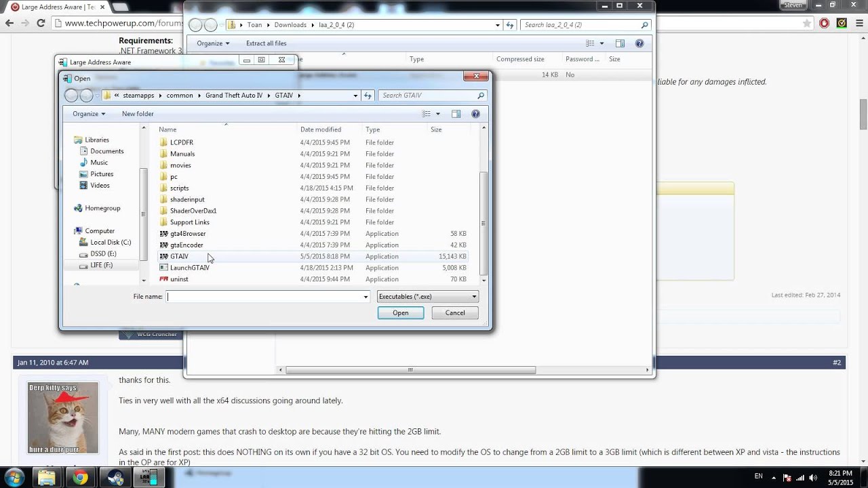Select Pictures in navigation pane
Image resolution: width=868 pixels, height=488 pixels.
click(x=102, y=174)
